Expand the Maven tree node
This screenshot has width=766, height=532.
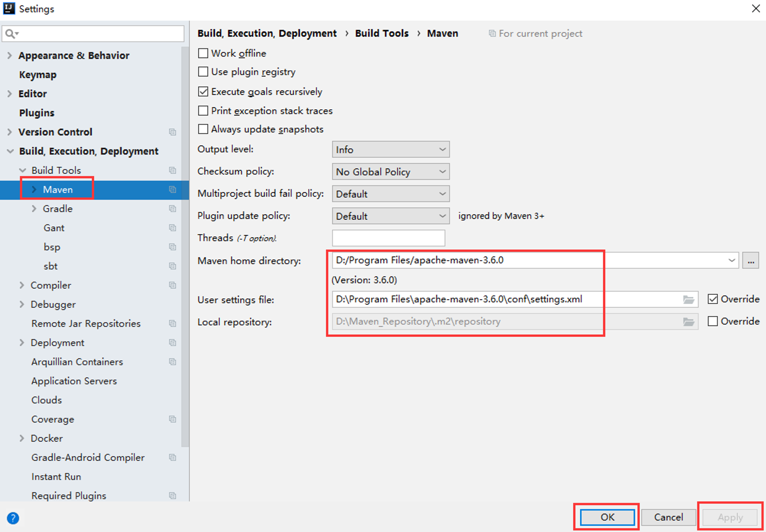point(34,189)
